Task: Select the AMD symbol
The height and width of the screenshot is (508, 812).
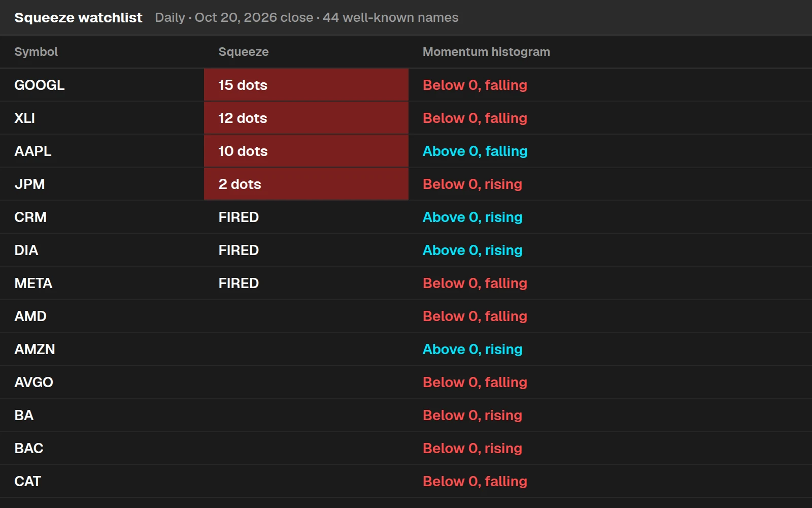Action: (x=30, y=316)
